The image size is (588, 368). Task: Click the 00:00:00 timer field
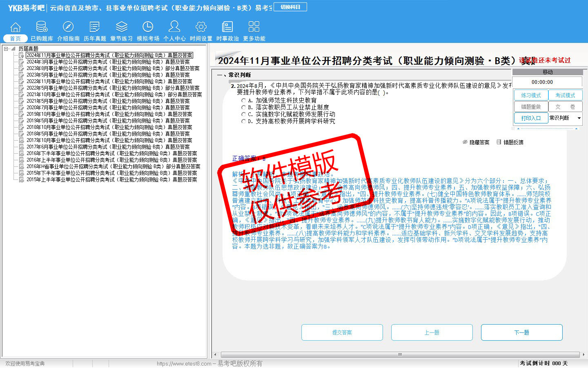(x=547, y=82)
